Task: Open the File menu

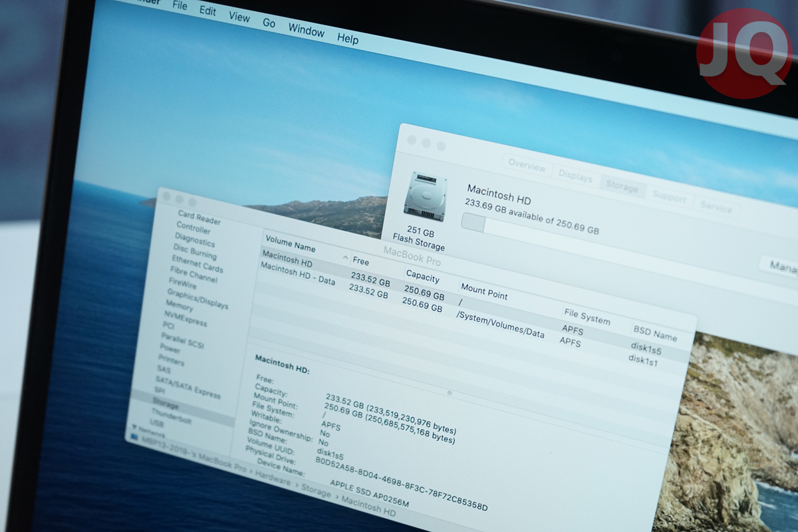Action: [180, 6]
